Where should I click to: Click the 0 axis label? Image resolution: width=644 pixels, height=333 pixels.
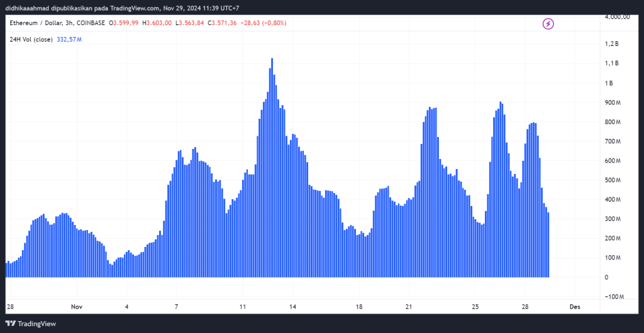pyautogui.click(x=607, y=277)
